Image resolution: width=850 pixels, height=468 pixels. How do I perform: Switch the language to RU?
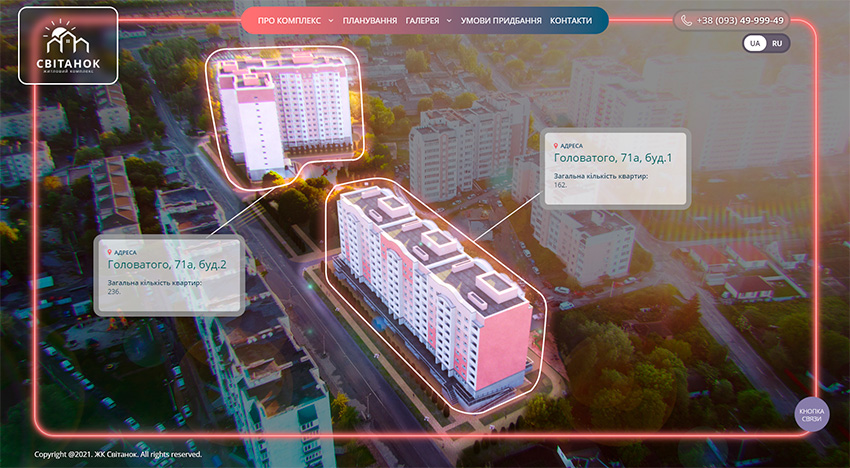(x=777, y=43)
